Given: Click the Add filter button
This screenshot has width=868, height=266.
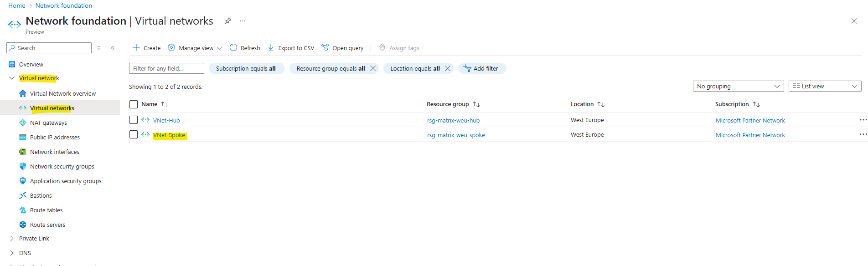Looking at the screenshot, I should tap(482, 68).
